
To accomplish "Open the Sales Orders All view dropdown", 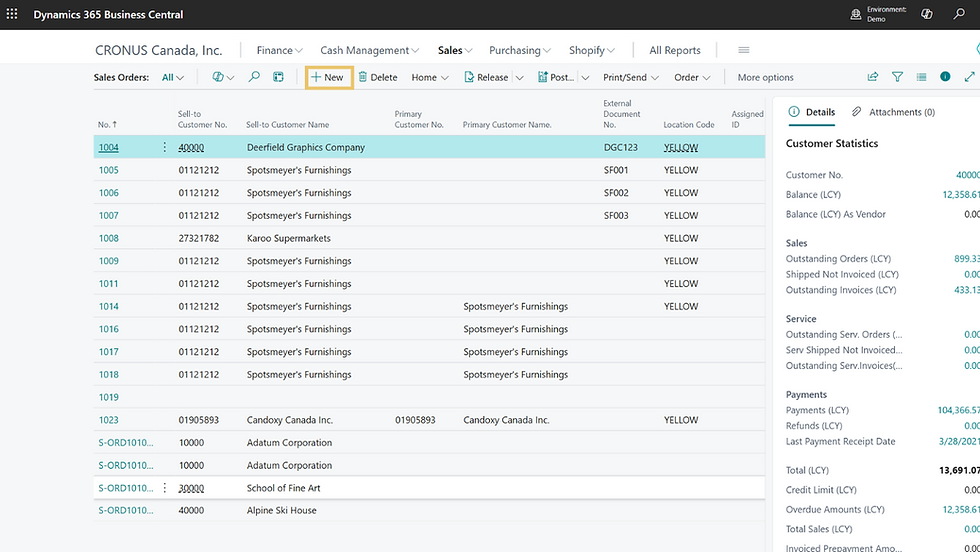I will click(x=172, y=78).
